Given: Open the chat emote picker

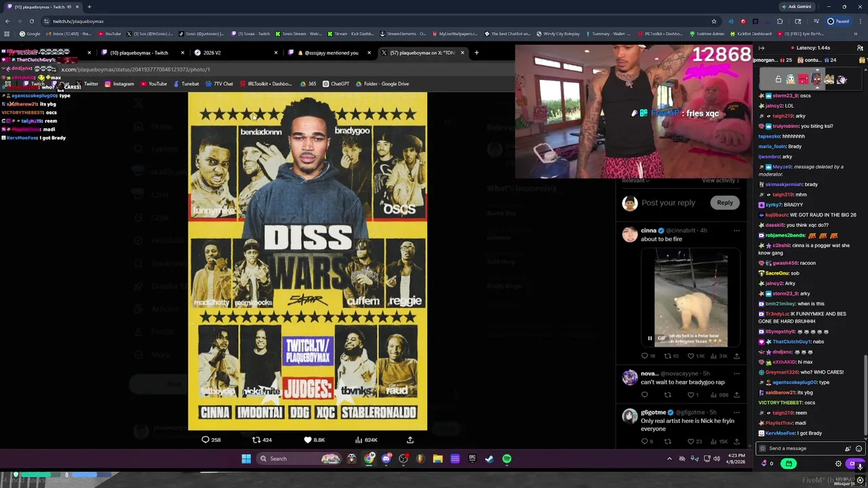Looking at the screenshot, I should pos(859,449).
